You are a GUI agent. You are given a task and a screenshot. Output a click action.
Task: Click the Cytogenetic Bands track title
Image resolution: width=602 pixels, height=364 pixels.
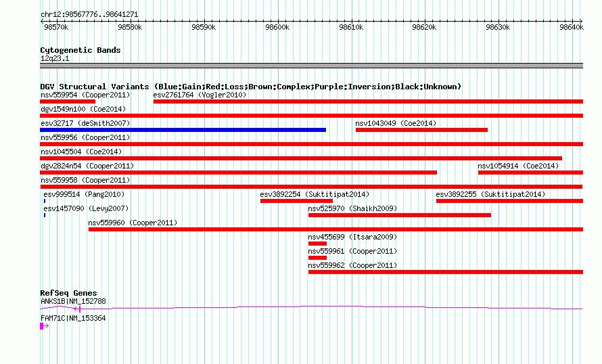tap(80, 50)
